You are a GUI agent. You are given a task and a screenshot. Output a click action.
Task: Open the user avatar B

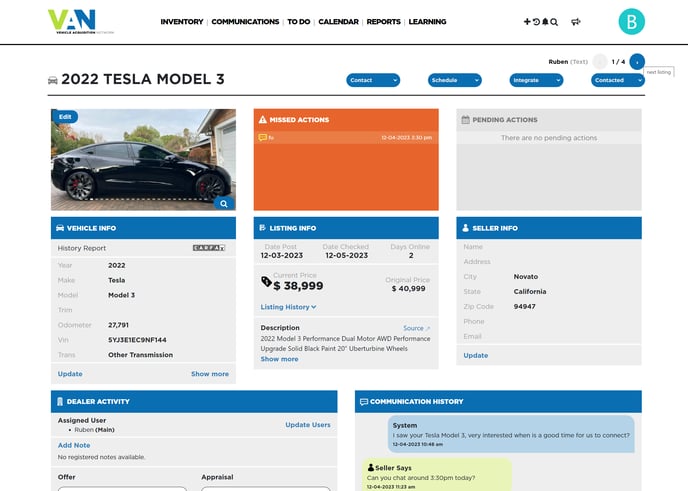632,21
